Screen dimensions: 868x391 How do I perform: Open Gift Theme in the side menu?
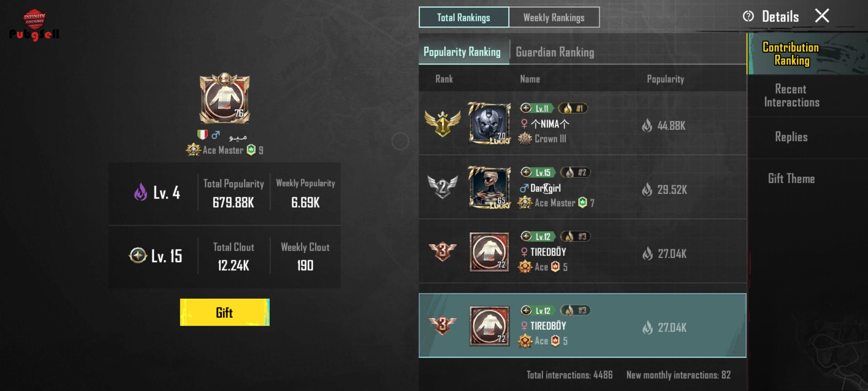tap(791, 178)
